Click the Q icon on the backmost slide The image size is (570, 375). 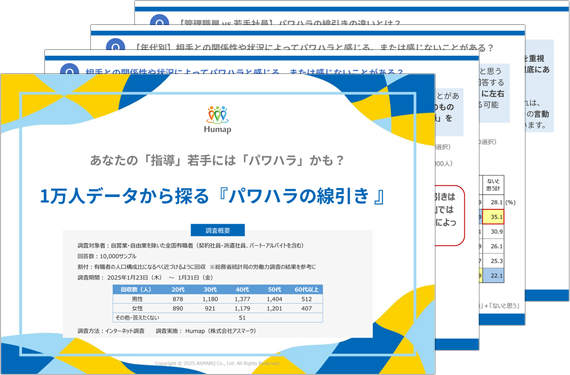159,20
